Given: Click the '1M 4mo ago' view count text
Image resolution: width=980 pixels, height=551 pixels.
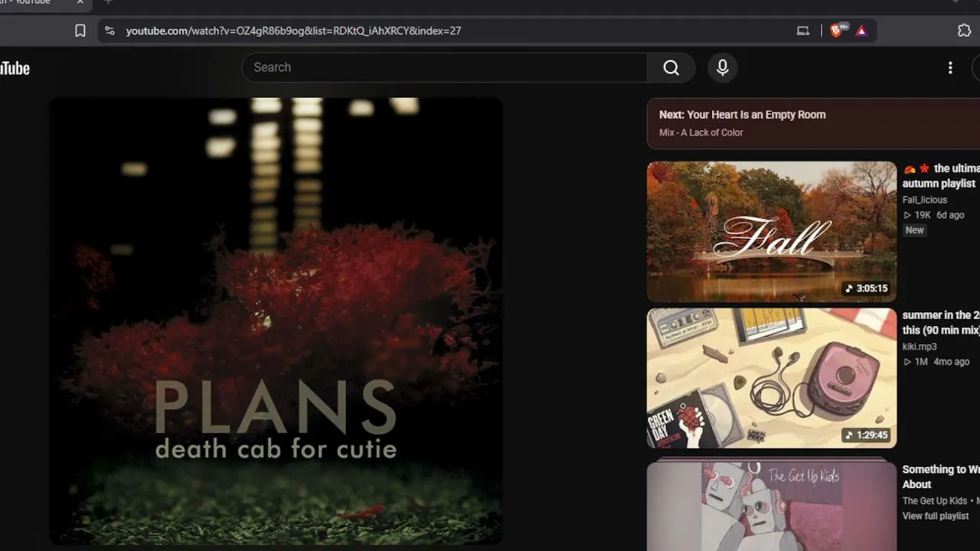Looking at the screenshot, I should click(936, 362).
